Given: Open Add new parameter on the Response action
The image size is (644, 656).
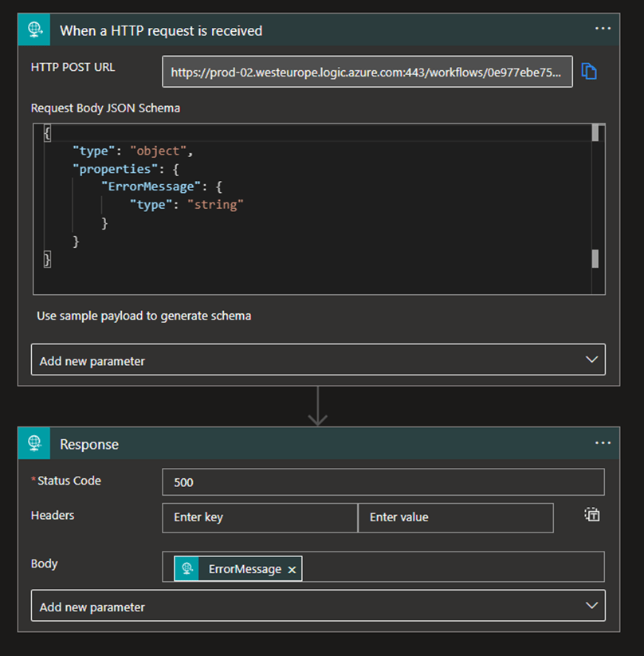Looking at the screenshot, I should tap(318, 605).
